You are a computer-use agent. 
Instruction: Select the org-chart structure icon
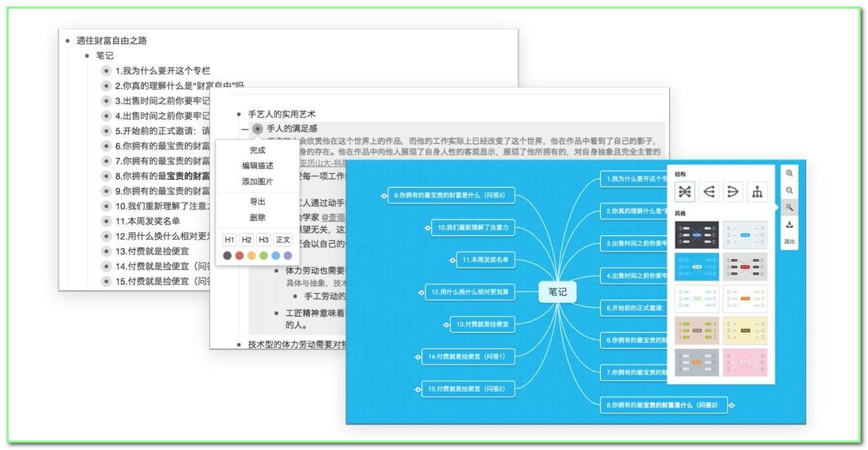point(757,191)
